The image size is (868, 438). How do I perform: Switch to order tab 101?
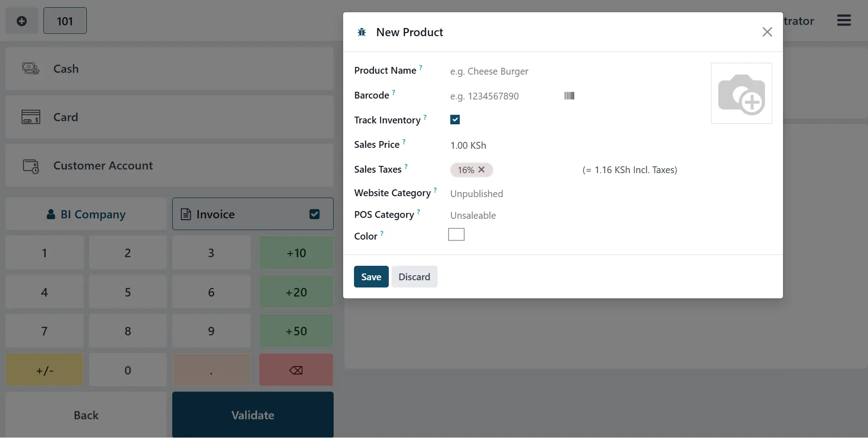65,21
